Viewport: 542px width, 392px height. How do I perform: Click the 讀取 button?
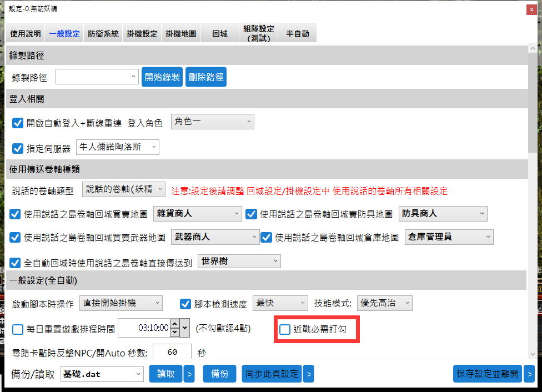tap(165, 374)
